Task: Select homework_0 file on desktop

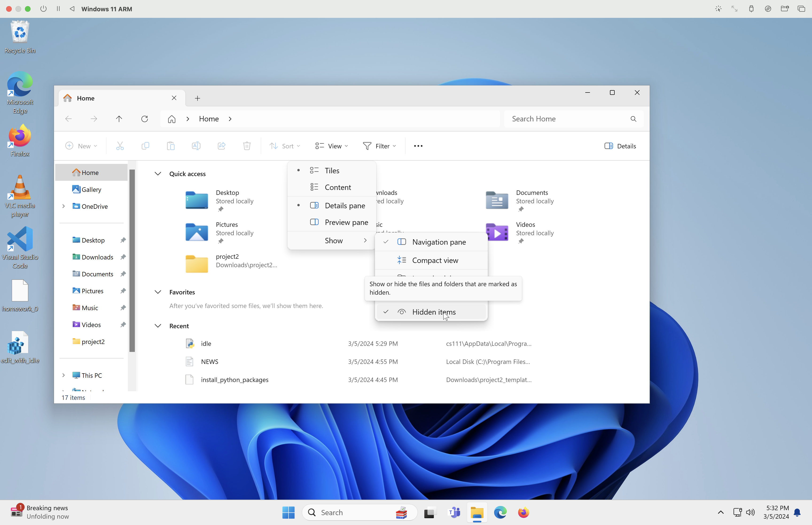Action: pyautogui.click(x=20, y=296)
